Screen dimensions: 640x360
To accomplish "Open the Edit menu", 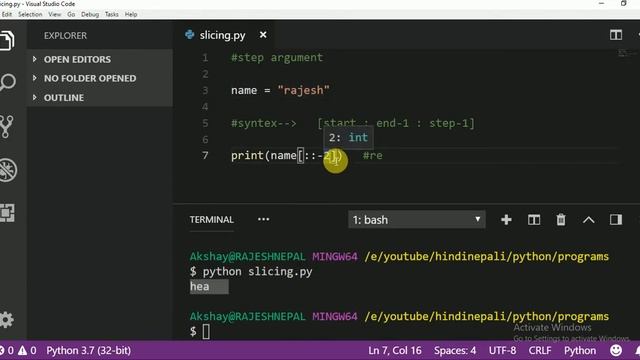I will point(7,14).
